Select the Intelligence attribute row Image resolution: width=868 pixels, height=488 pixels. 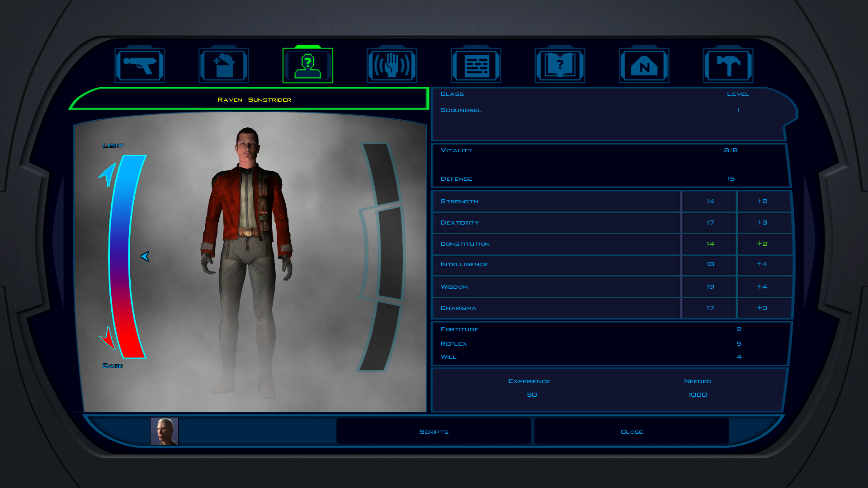pos(612,265)
